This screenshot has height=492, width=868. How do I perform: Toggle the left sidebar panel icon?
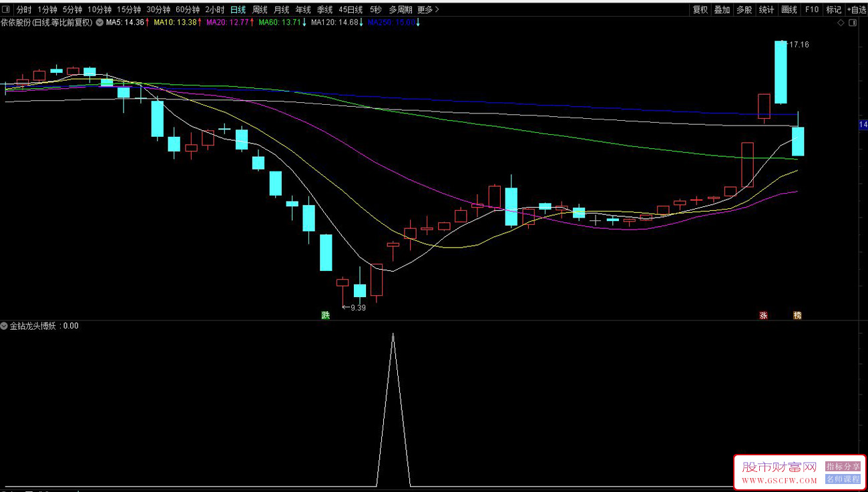click(6, 9)
